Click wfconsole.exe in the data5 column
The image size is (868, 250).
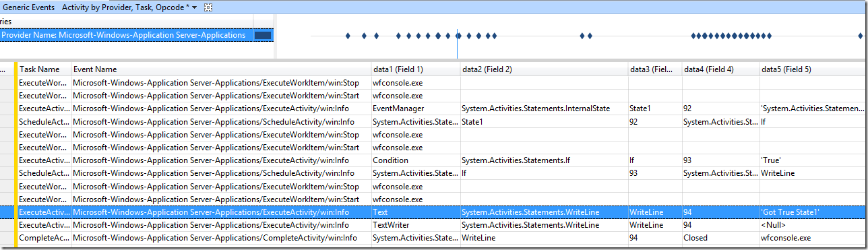813,238
